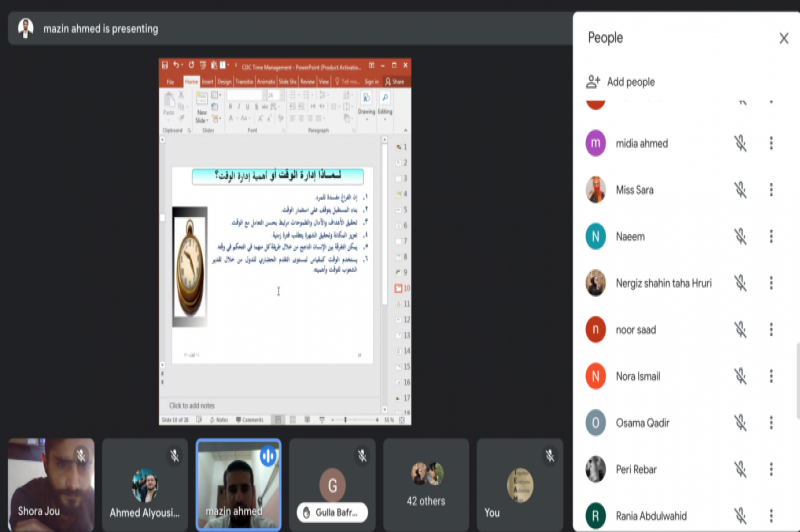Mute Nergiz shahin taha Hruri
The image size is (800, 532).
(740, 283)
